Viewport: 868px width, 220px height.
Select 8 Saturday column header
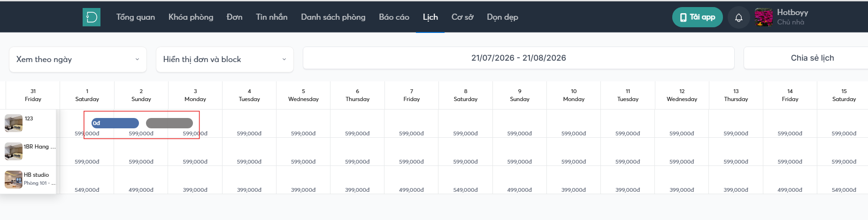(466, 95)
